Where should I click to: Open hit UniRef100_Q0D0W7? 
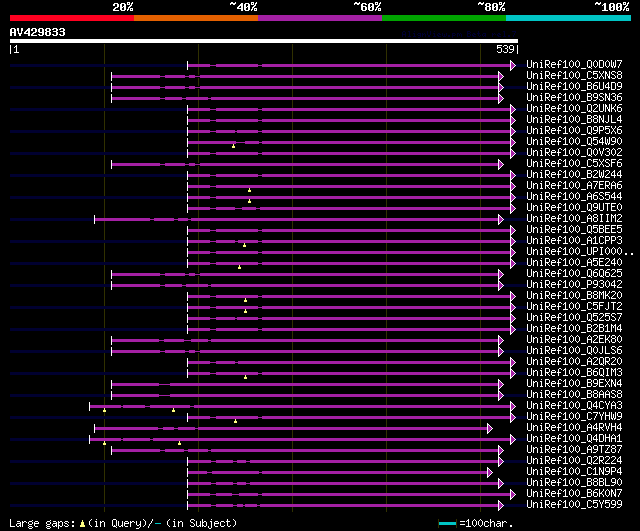tap(574, 64)
